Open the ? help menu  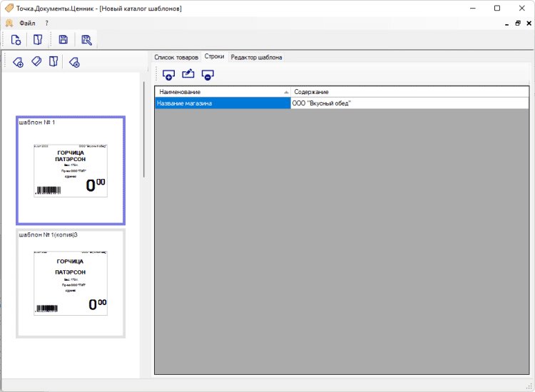[x=47, y=24]
